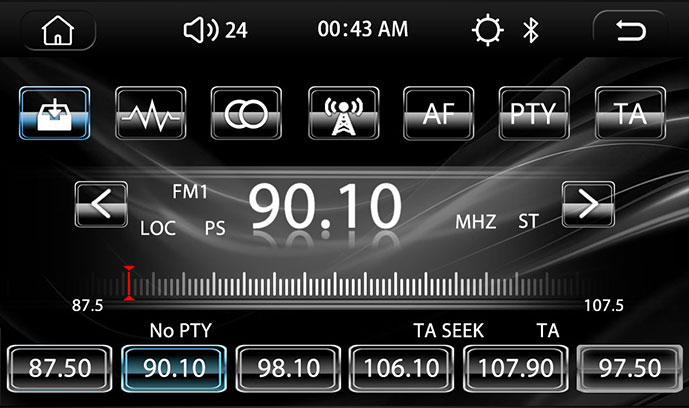Select preset station 98.10
The width and height of the screenshot is (689, 408).
tap(288, 368)
